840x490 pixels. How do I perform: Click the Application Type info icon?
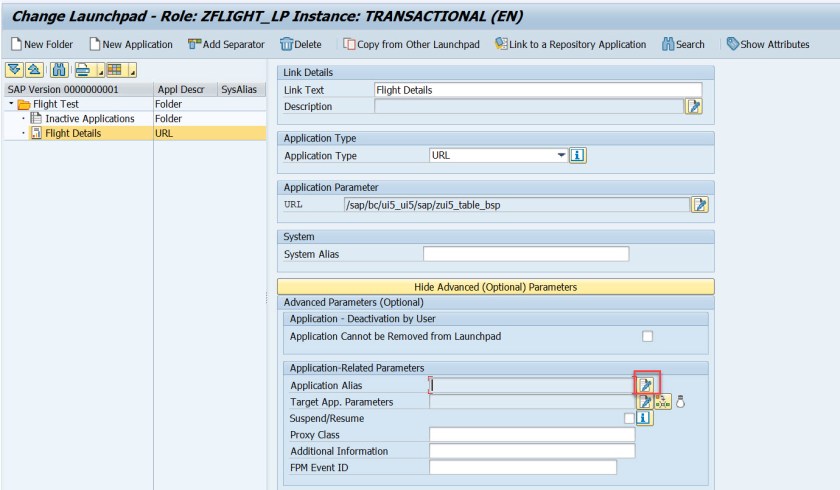[578, 155]
